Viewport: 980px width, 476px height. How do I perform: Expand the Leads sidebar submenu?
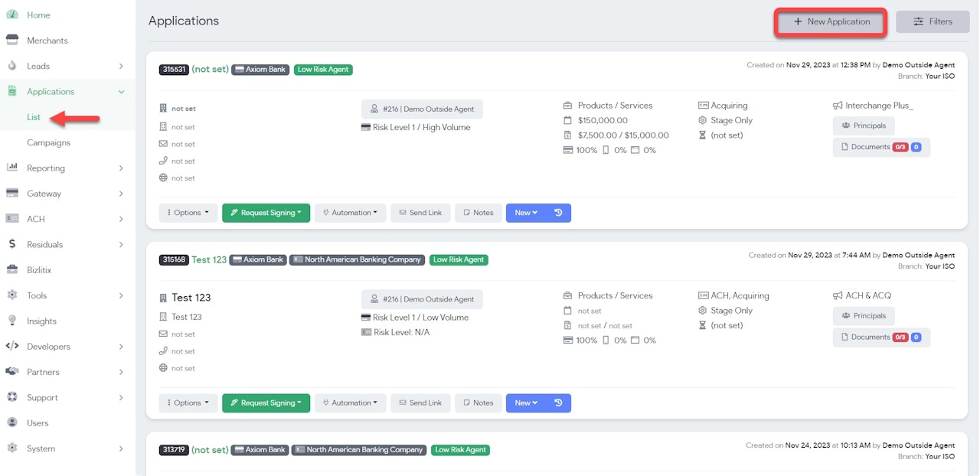pyautogui.click(x=121, y=67)
